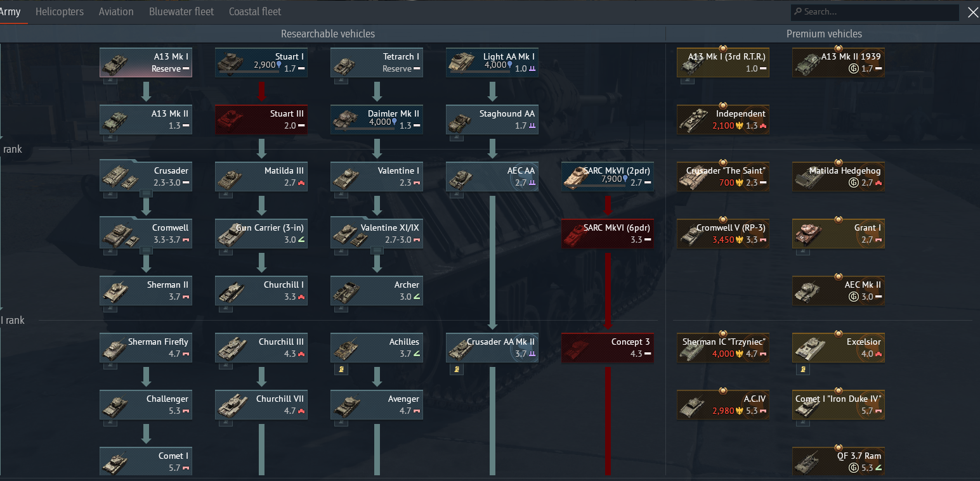Select the Churchill VII tank
Viewport: 980px width, 481px height.
261,405
